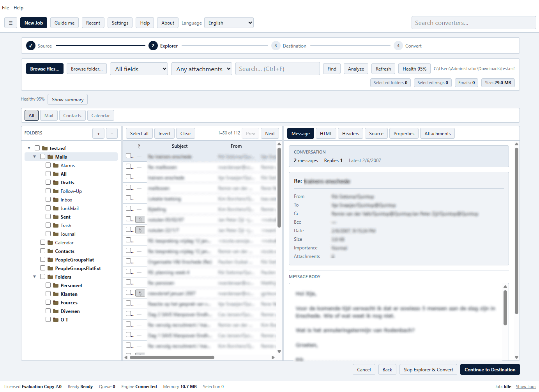Open the Headers message tab
The width and height of the screenshot is (539, 392).
[x=350, y=134]
